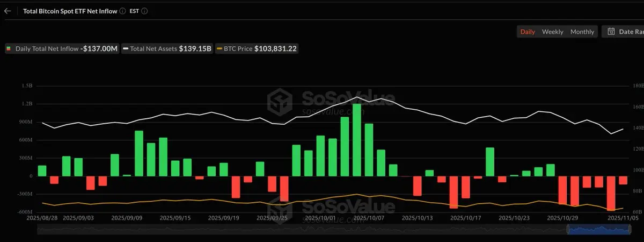Open info icon next to EST
The width and height of the screenshot is (644, 242).
pos(145,11)
